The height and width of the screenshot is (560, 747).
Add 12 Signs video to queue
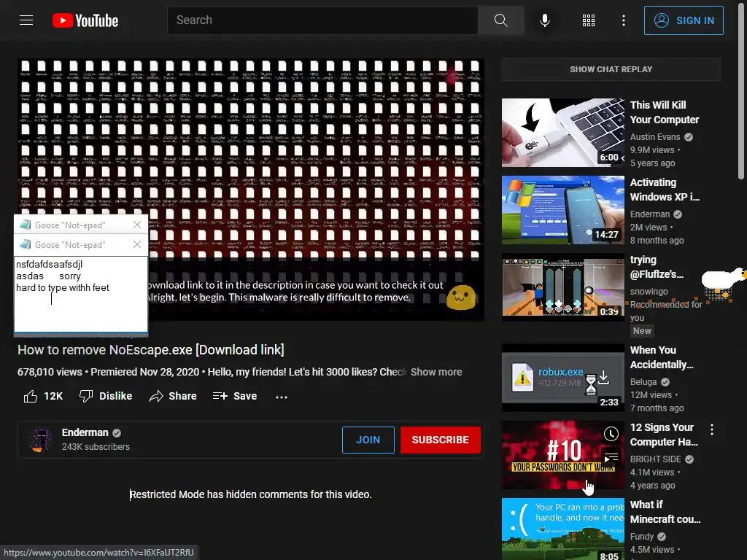(611, 458)
